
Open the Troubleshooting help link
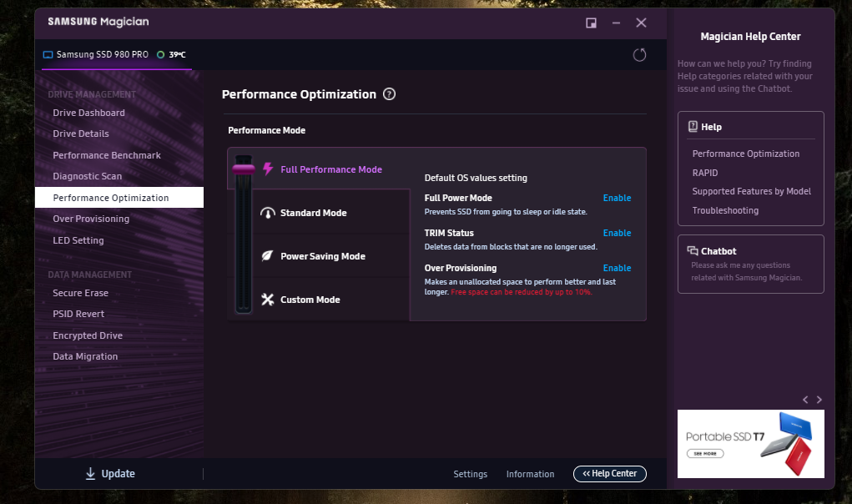click(x=725, y=210)
